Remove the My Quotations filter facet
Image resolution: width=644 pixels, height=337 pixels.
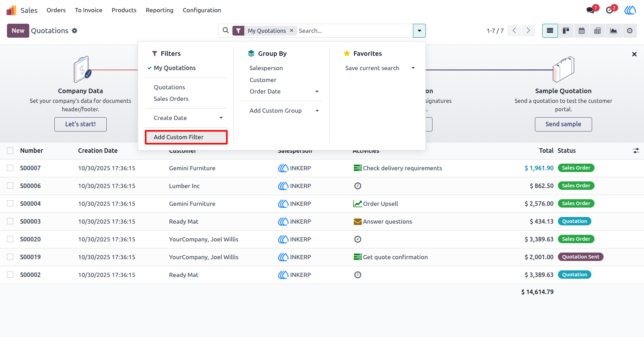click(292, 31)
